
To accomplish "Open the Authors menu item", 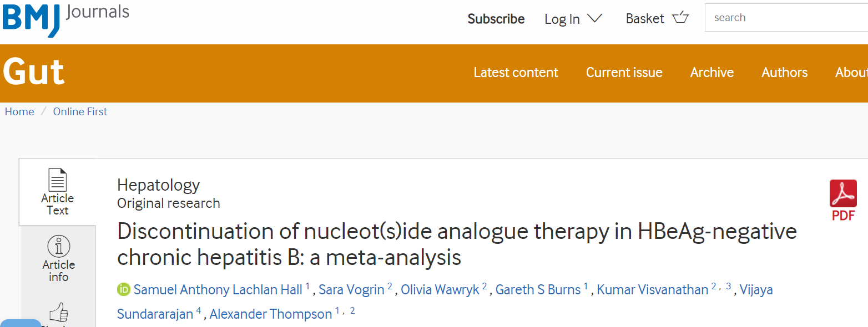I will pos(784,73).
